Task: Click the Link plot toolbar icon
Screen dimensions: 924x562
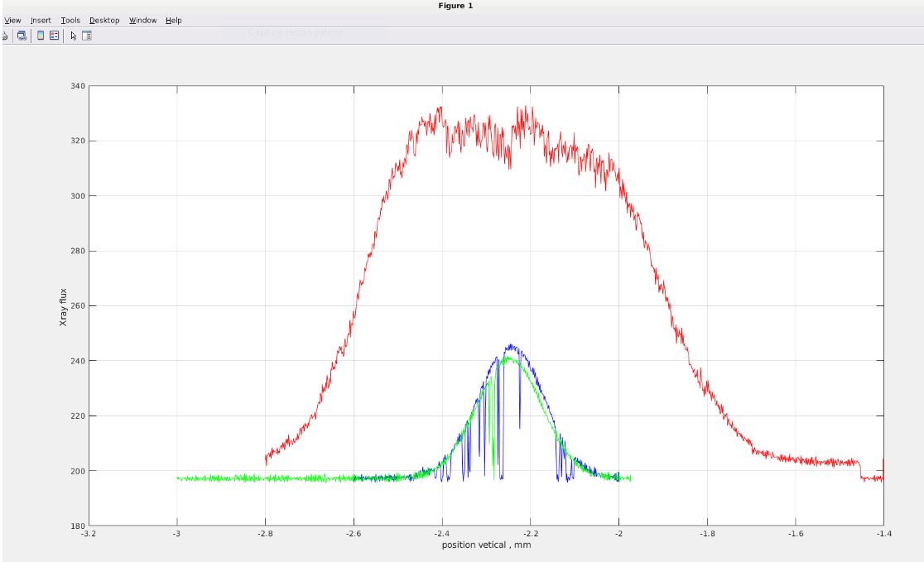Action: (22, 36)
